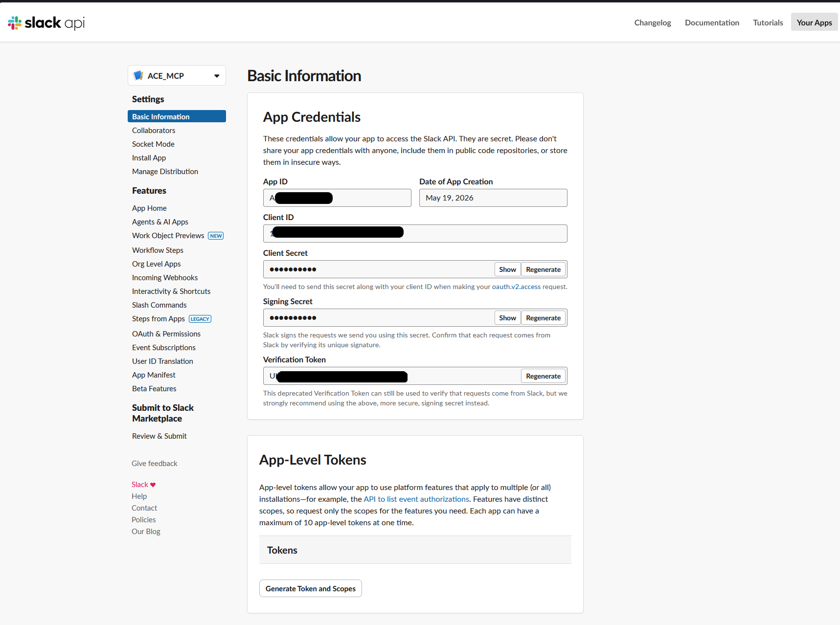Open Manage Distribution settings

point(165,171)
